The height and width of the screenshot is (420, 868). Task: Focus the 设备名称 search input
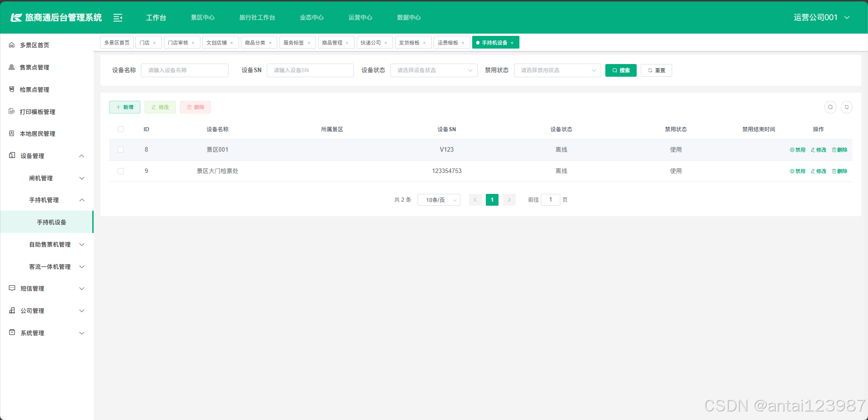pyautogui.click(x=185, y=70)
